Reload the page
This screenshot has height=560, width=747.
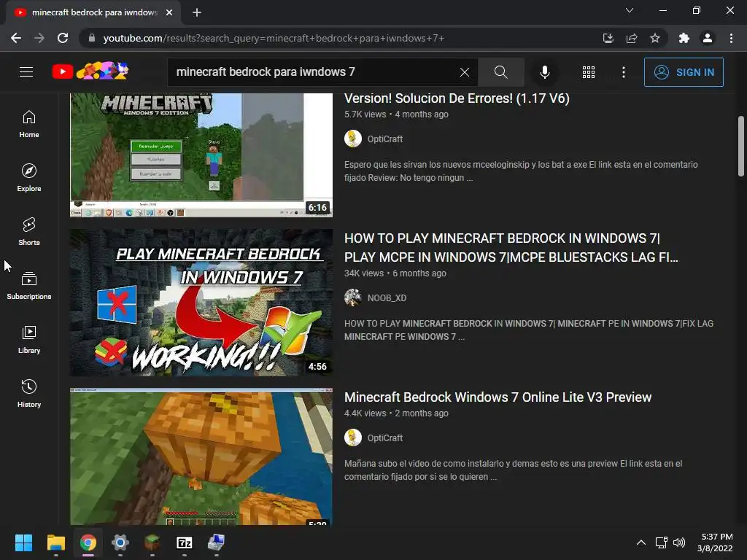click(63, 38)
